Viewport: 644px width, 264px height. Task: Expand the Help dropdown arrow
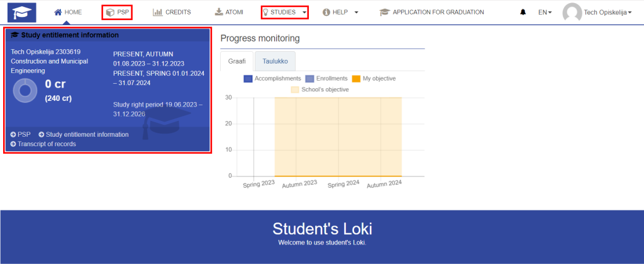point(356,13)
